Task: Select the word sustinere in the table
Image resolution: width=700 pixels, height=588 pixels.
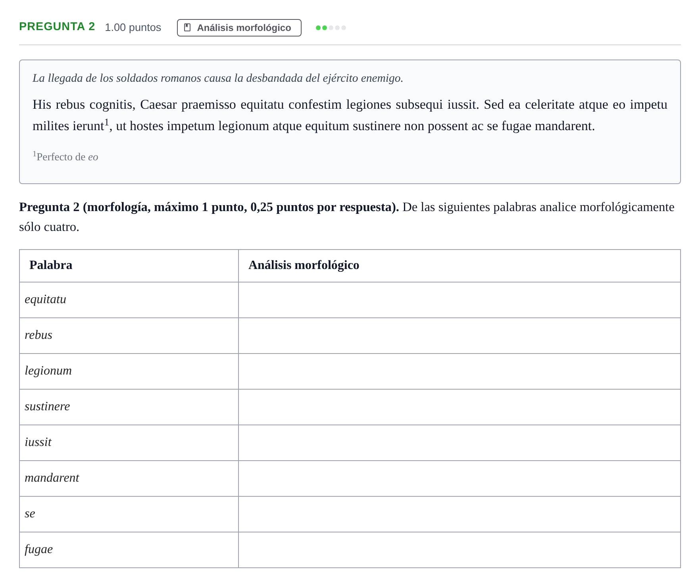Action: tap(47, 406)
